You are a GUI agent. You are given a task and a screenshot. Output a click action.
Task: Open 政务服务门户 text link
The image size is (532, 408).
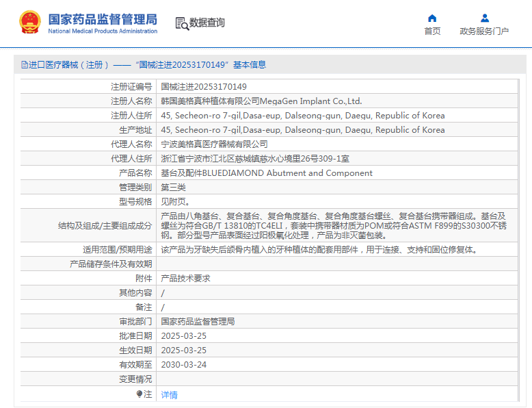coord(484,31)
